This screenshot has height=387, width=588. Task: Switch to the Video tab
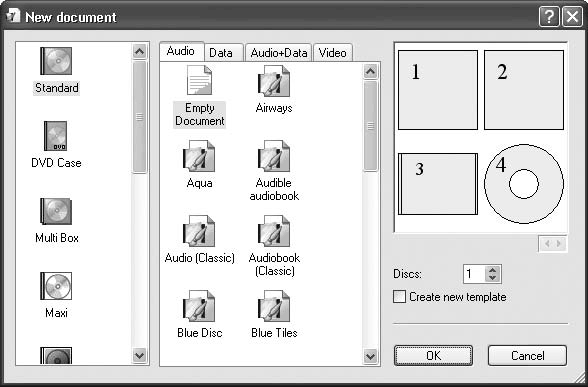tap(333, 53)
